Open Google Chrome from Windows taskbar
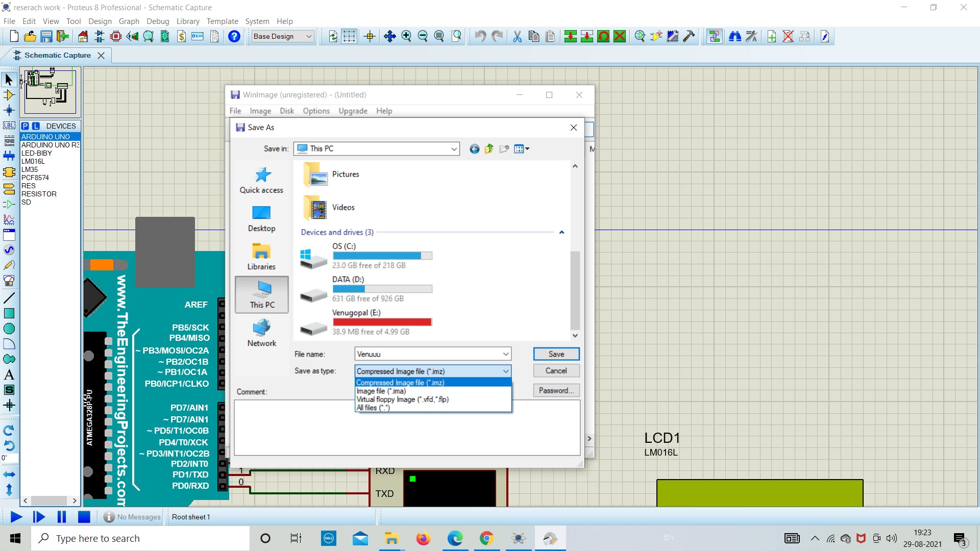Screen dimensions: 980x551 (486, 538)
